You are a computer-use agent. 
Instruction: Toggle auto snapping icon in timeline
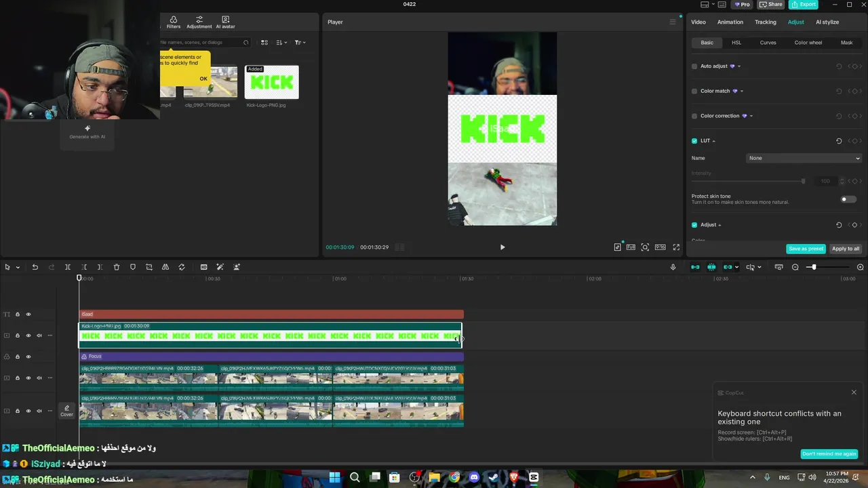point(711,267)
